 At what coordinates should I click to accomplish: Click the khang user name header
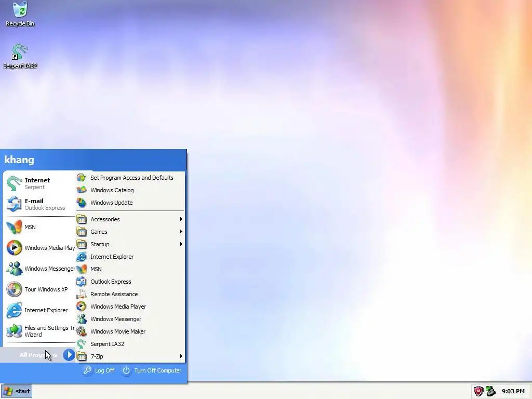click(x=19, y=160)
